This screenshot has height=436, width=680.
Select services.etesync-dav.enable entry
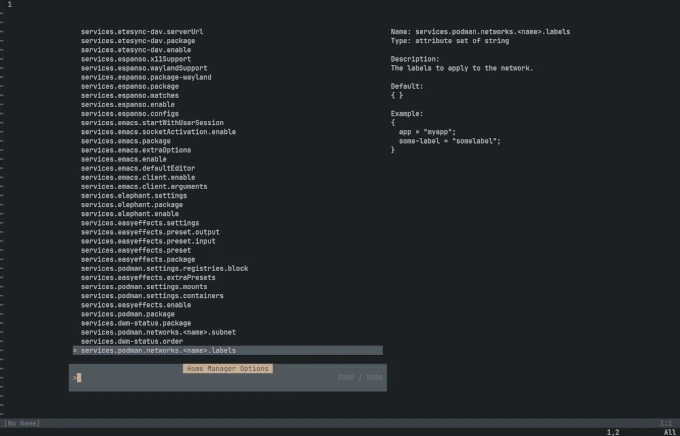point(136,50)
